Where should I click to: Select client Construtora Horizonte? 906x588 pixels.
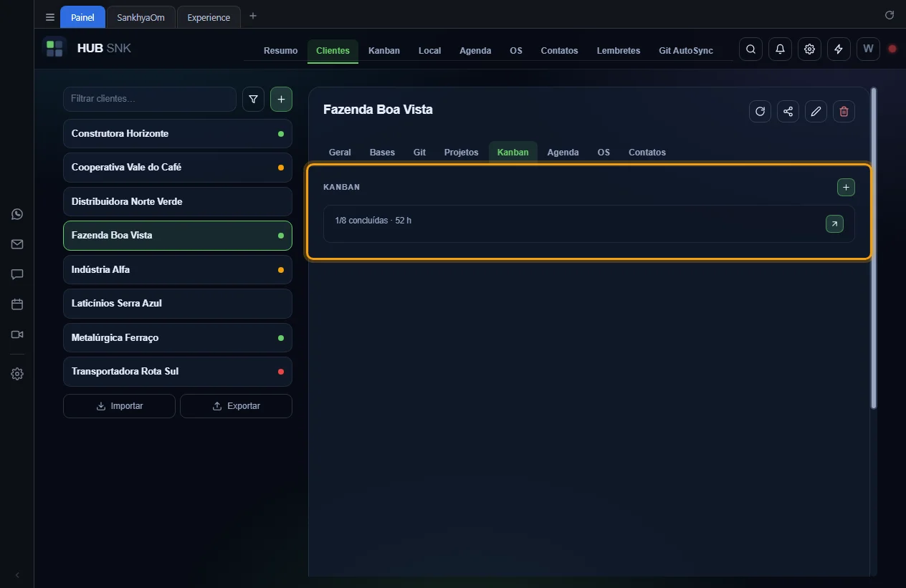(178, 134)
